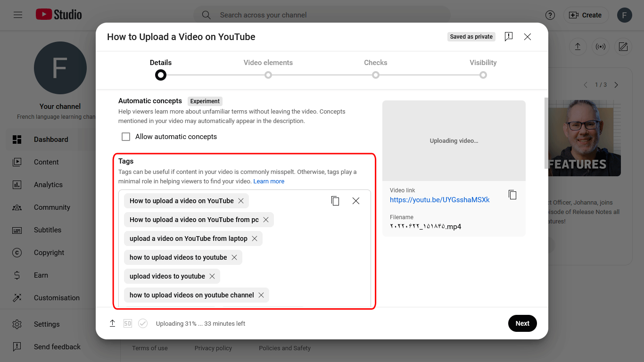Image resolution: width=644 pixels, height=362 pixels.
Task: Remove tag 'upload videos to youtube'
Action: click(x=212, y=276)
